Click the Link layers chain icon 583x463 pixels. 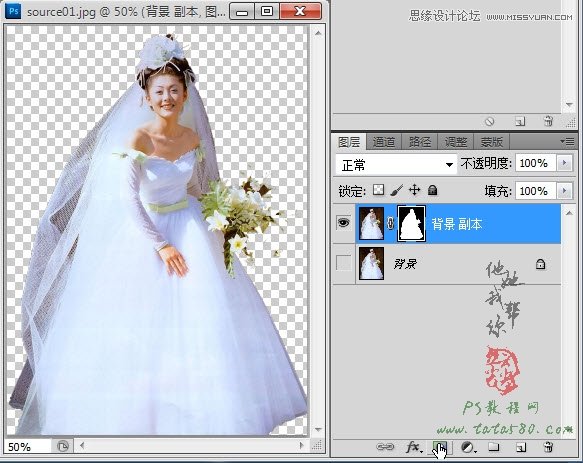point(385,447)
